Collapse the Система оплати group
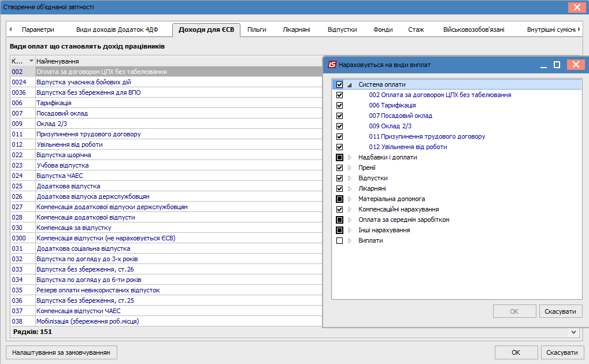Image resolution: width=589 pixels, height=364 pixels. 350,85
